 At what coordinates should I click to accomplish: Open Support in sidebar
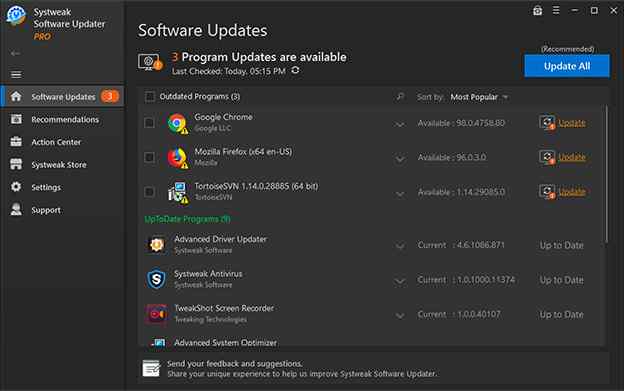pos(62,210)
